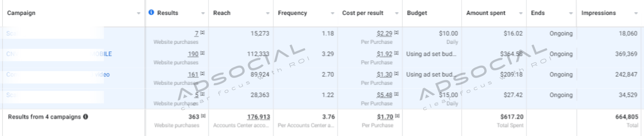Open the Campaign column dropdown arrow
644x136 pixels.
139,13
